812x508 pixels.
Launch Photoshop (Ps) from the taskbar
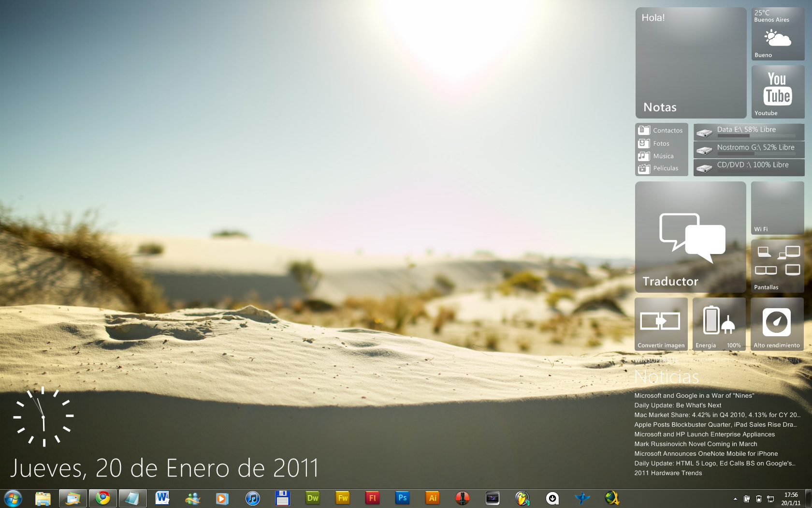click(x=403, y=498)
